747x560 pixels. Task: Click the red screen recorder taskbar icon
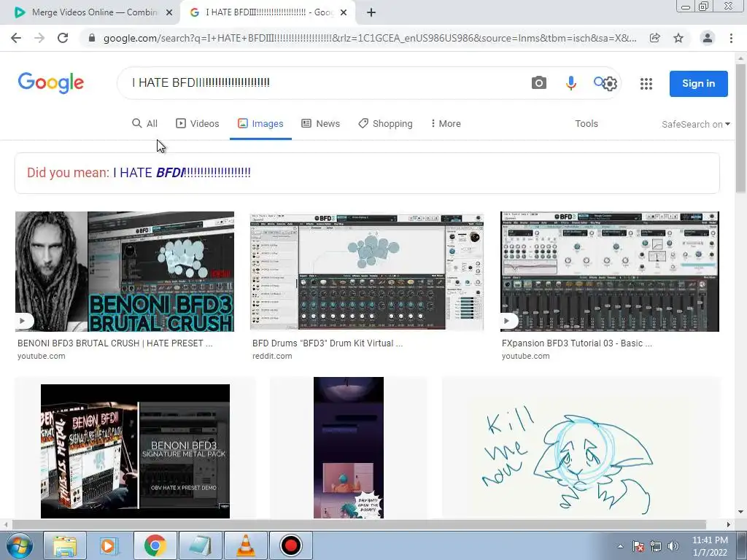(290, 545)
